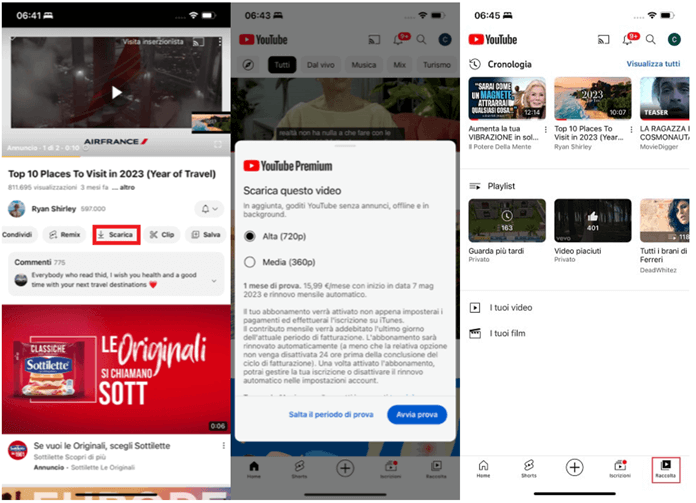This screenshot has width=696, height=503.
Task: Select the 'Mix' filter chip
Action: (399, 65)
